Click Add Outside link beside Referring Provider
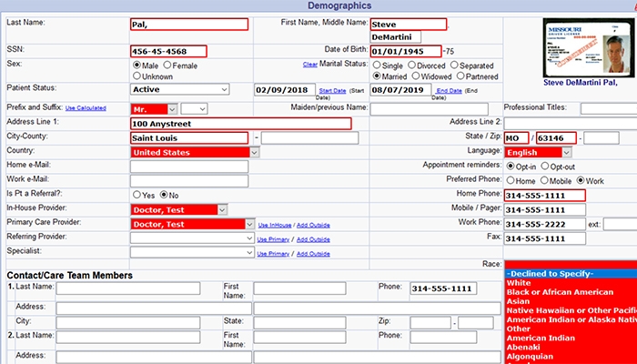 (313, 239)
